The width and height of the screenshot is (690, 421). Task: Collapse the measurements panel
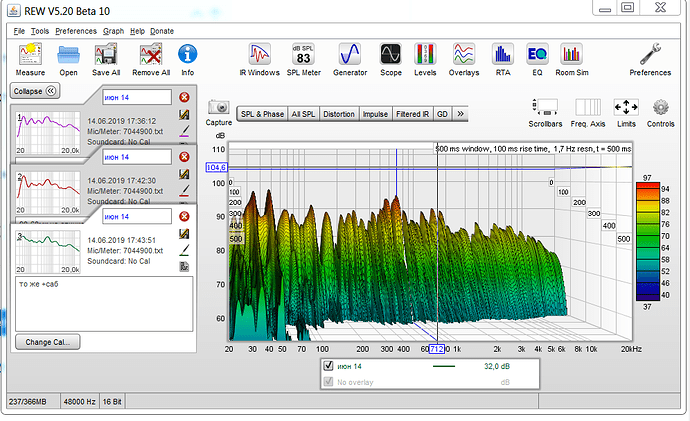tap(35, 91)
